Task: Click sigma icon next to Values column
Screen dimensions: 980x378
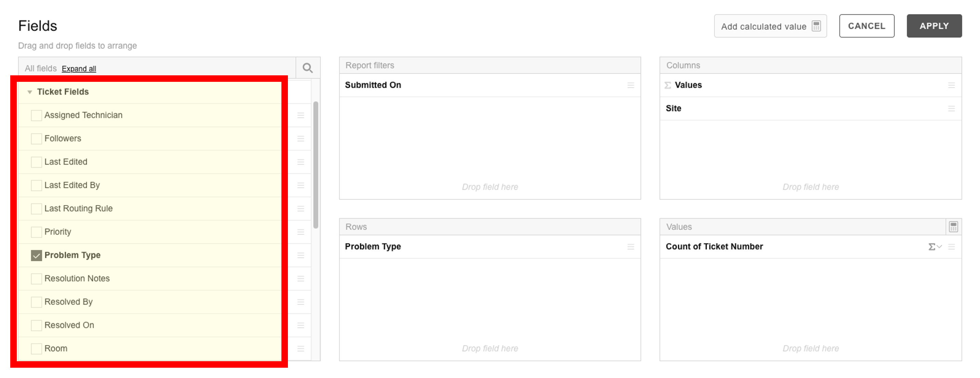Action: [x=668, y=85]
